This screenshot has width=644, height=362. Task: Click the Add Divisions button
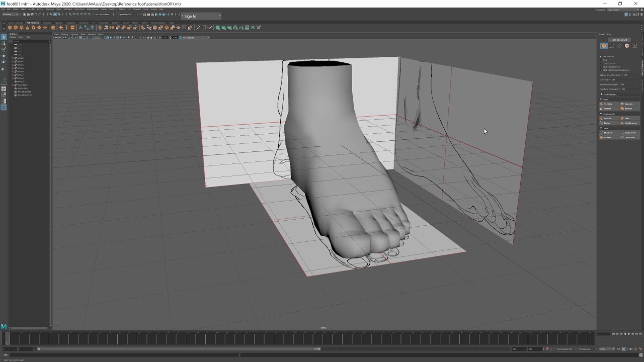630,123
